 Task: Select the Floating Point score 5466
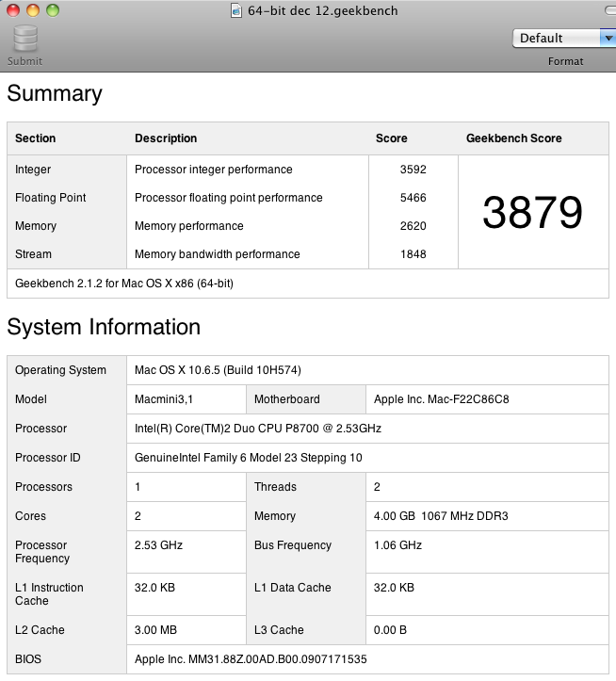point(413,197)
